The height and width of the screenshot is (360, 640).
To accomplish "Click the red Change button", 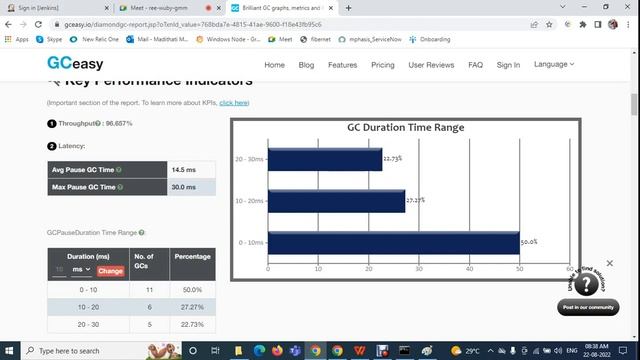I will coord(110,271).
